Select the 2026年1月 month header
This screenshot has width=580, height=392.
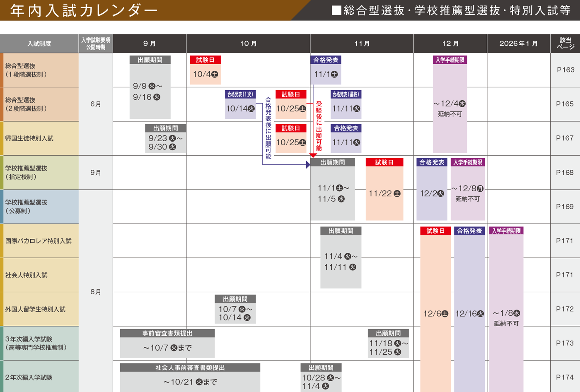point(519,43)
